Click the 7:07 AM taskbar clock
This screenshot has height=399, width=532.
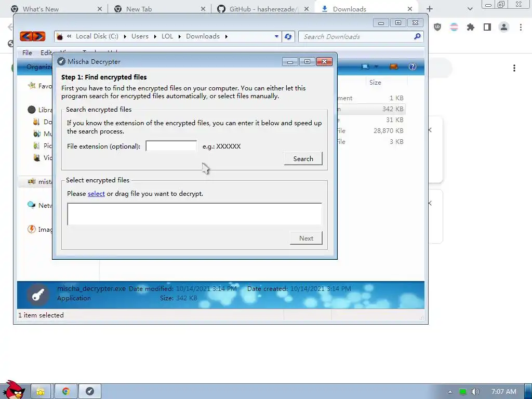pos(504,392)
